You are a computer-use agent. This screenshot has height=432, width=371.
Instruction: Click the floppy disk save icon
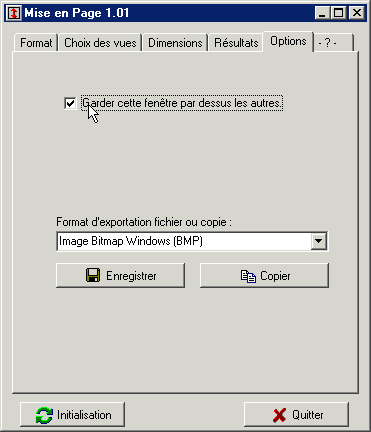click(x=93, y=275)
